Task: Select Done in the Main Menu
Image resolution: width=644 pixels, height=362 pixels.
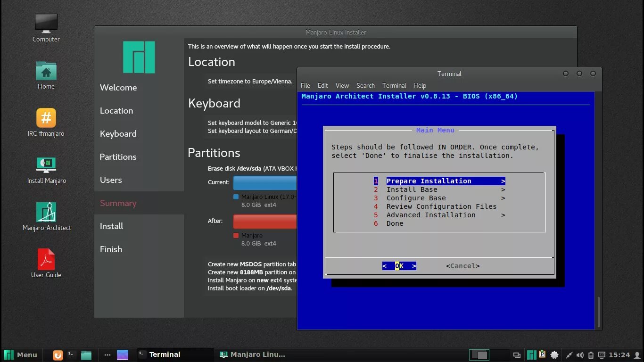Action: point(389,223)
